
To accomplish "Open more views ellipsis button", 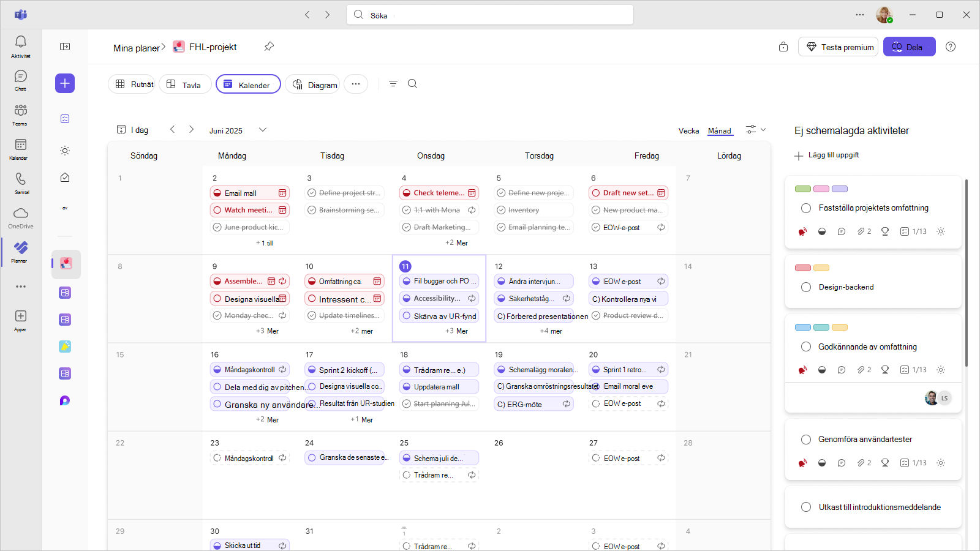I will [x=356, y=84].
